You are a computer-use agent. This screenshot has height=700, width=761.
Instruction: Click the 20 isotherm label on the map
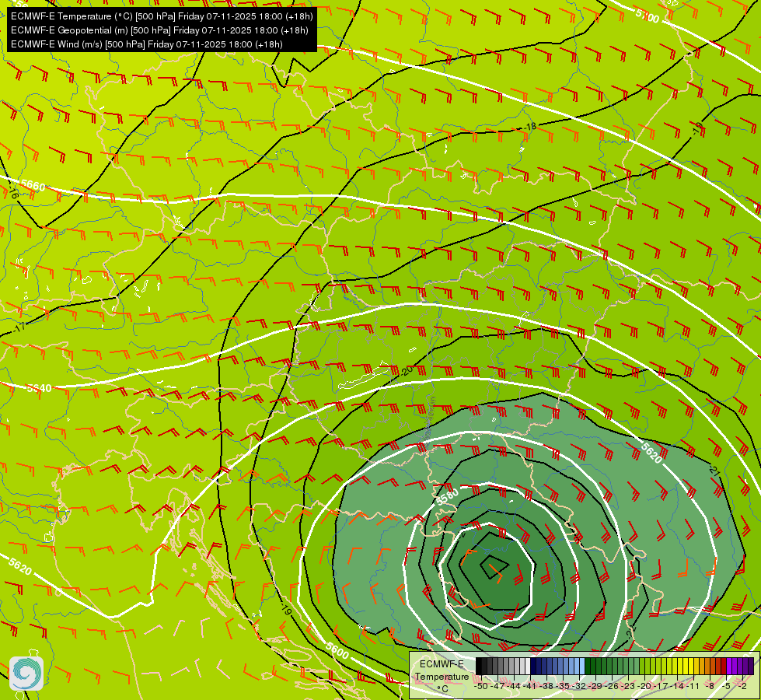pos(407,370)
